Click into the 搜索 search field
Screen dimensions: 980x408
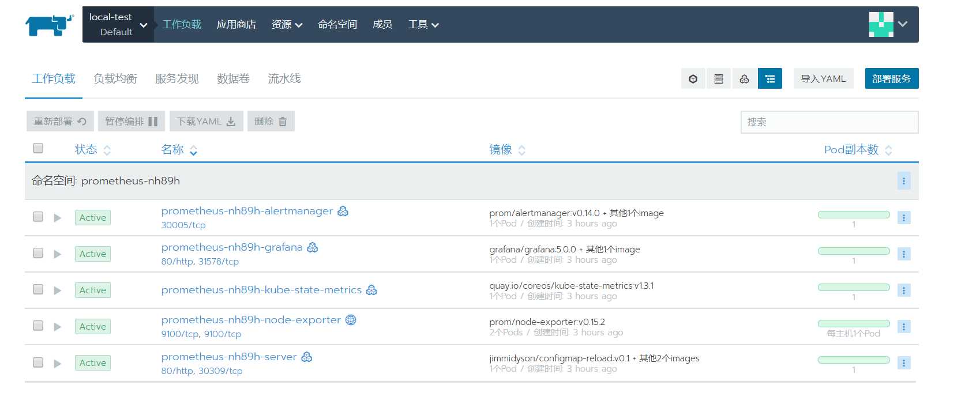(x=829, y=122)
